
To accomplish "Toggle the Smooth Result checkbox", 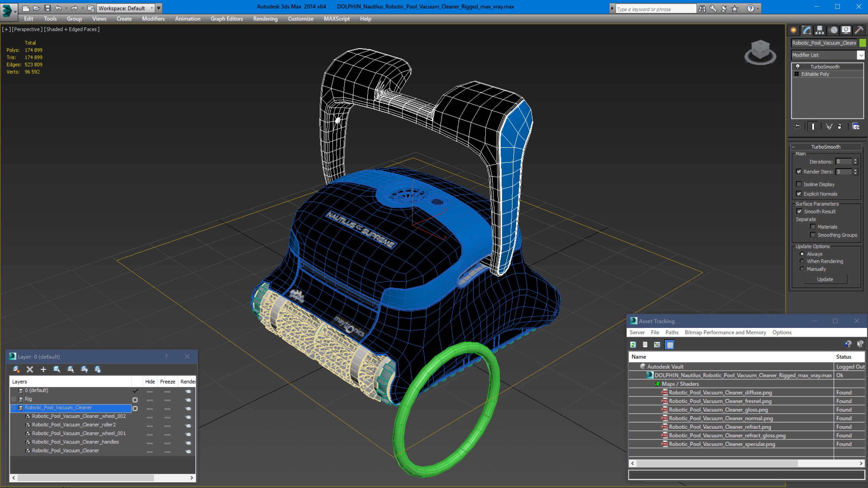I will click(x=799, y=211).
